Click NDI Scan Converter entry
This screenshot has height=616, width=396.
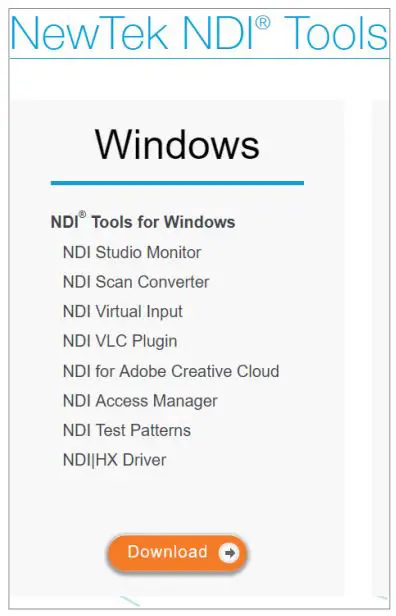coord(136,282)
